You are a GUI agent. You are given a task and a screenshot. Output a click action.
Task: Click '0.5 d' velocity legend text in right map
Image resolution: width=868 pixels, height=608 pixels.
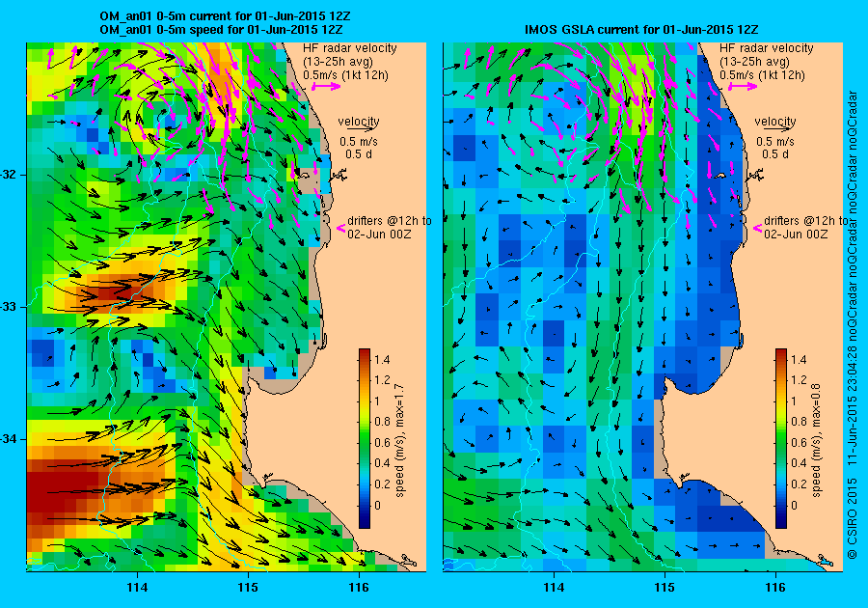(x=775, y=154)
